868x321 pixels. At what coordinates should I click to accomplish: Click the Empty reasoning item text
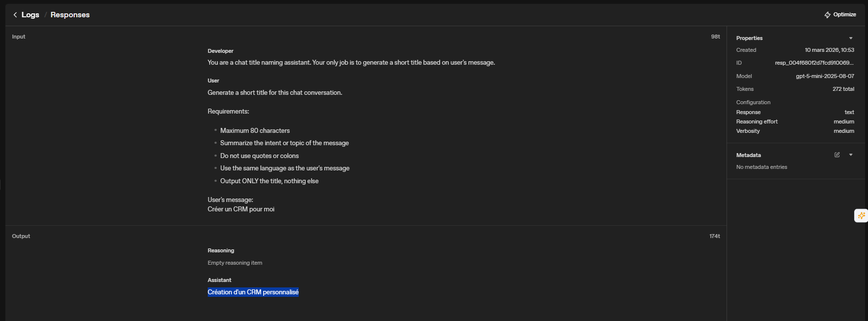click(235, 263)
